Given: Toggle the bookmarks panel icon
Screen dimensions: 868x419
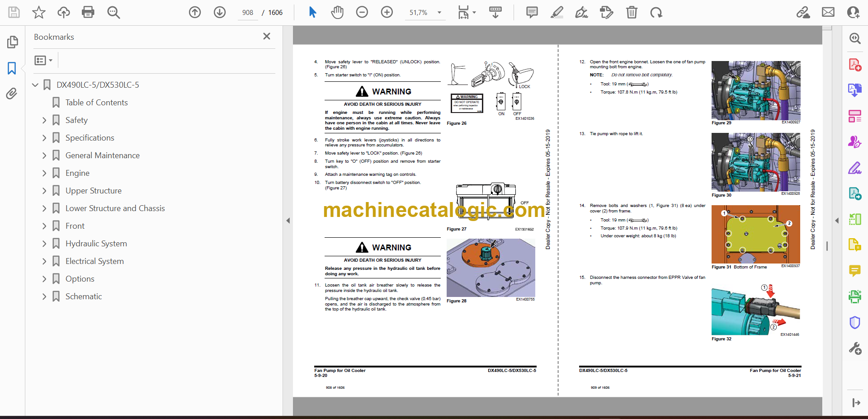Looking at the screenshot, I should [x=12, y=68].
